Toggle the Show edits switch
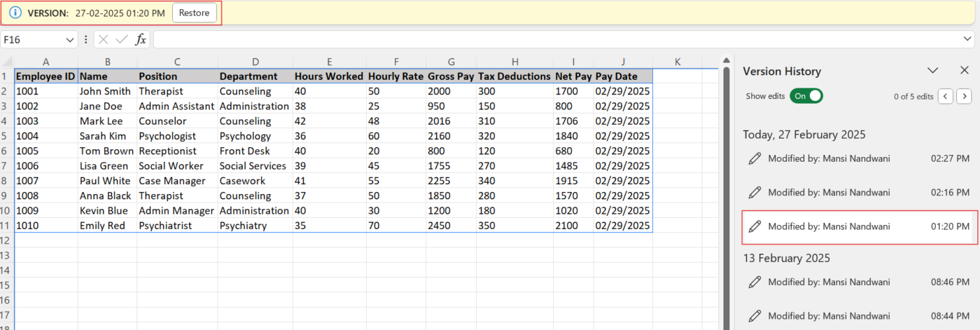980x330 pixels. (806, 96)
